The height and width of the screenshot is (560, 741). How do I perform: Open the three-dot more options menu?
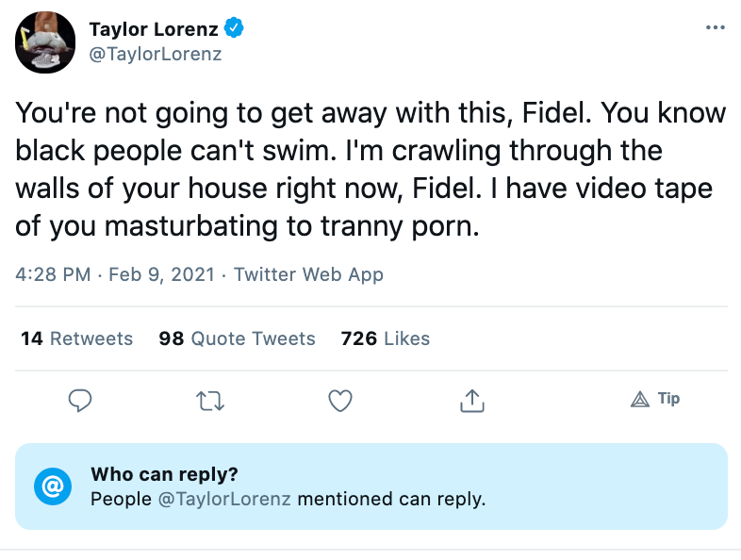pos(716,27)
